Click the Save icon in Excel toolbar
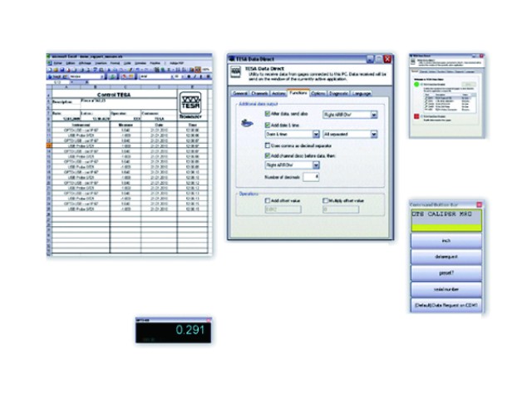 tap(62, 70)
